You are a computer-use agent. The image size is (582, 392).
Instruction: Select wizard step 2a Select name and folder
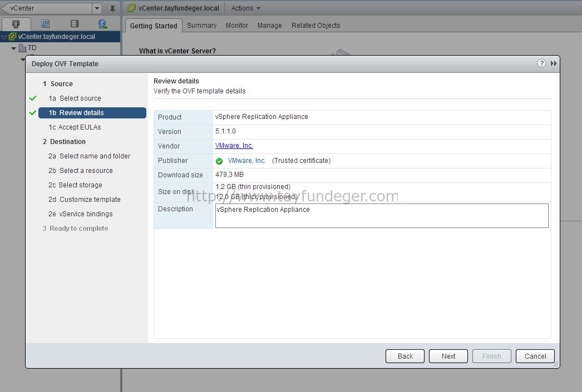[x=89, y=156]
